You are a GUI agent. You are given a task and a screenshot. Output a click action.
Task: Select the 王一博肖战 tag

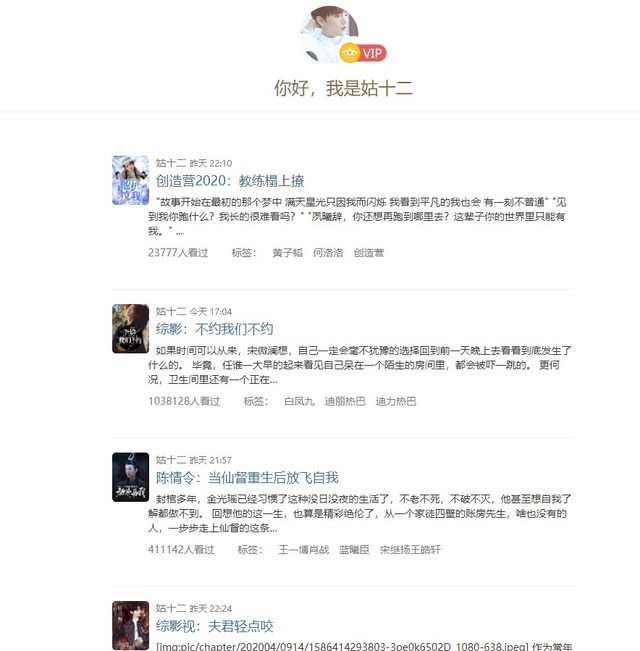coord(303,550)
